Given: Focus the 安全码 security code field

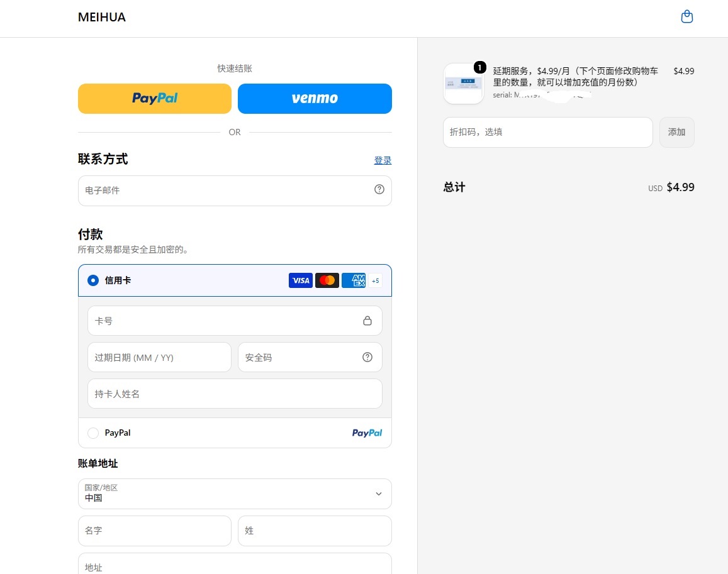Looking at the screenshot, I should pos(310,357).
